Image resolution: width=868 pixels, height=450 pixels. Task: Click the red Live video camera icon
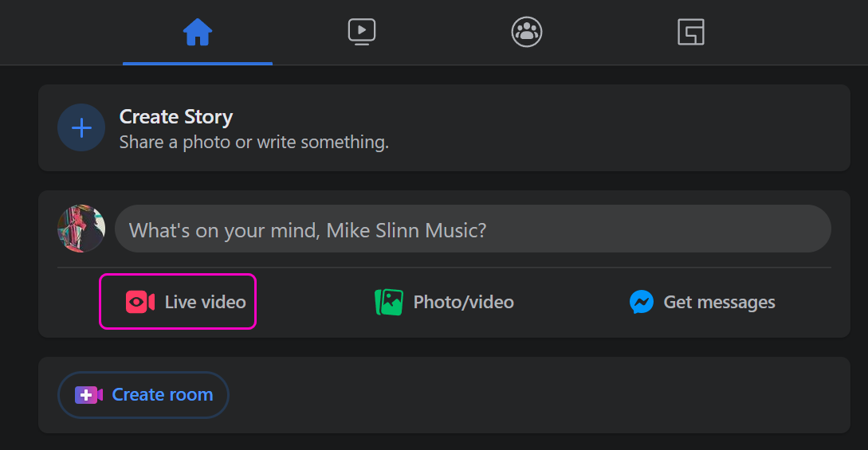(x=140, y=303)
